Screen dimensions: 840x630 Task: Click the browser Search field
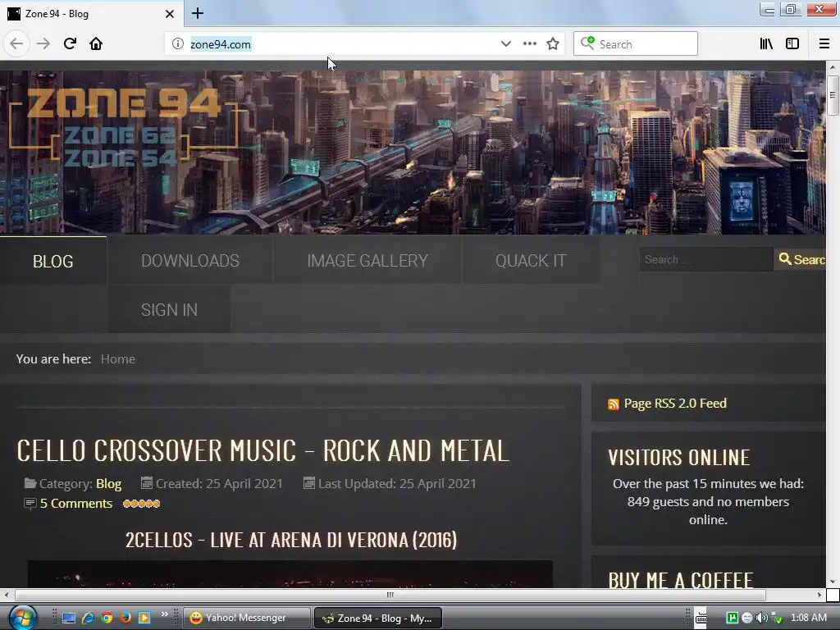tap(636, 44)
